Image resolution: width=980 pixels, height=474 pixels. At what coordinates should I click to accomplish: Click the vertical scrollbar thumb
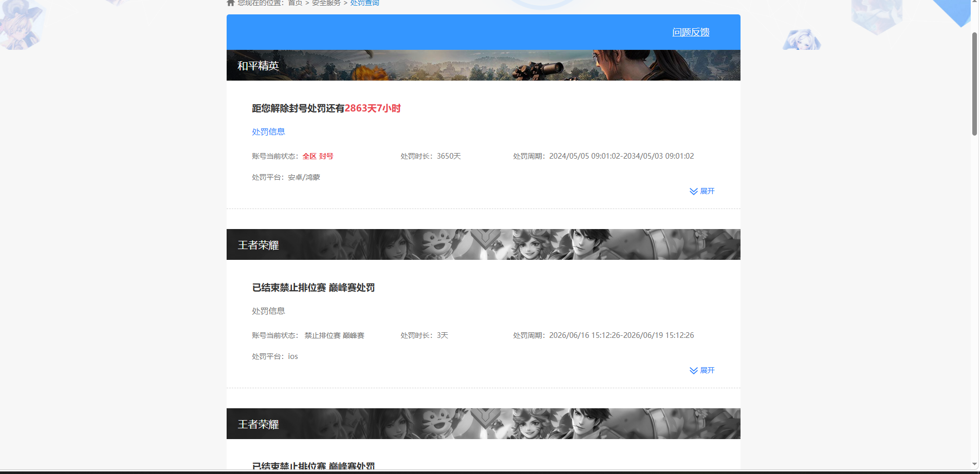(x=974, y=84)
